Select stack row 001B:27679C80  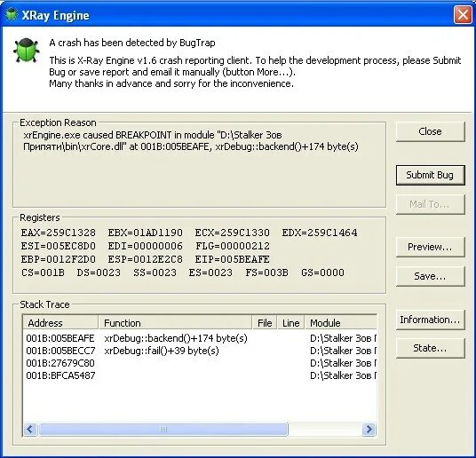(200, 363)
